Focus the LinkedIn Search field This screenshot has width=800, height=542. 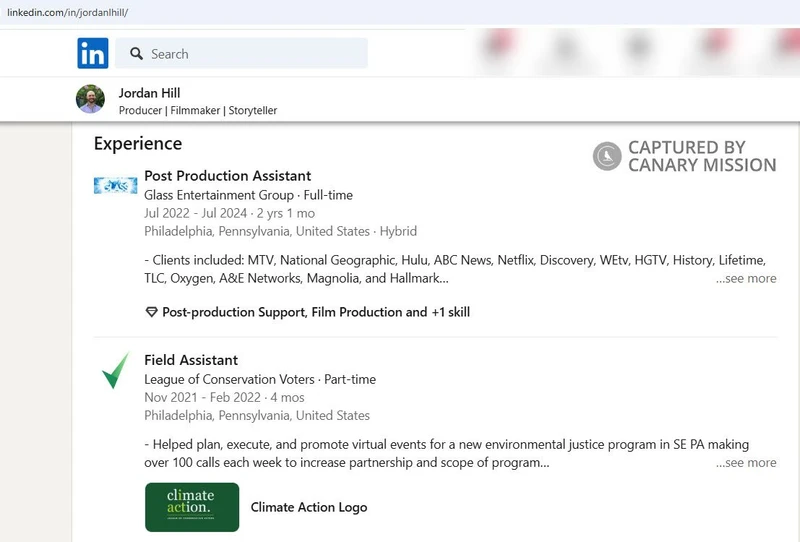[x=241, y=53]
